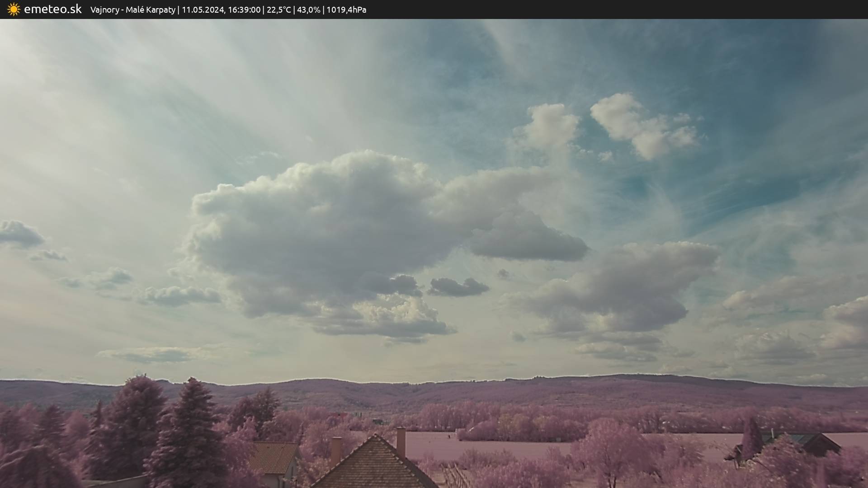Click the tall chimney on the center roof
The width and height of the screenshot is (868, 488).
pyautogui.click(x=401, y=442)
